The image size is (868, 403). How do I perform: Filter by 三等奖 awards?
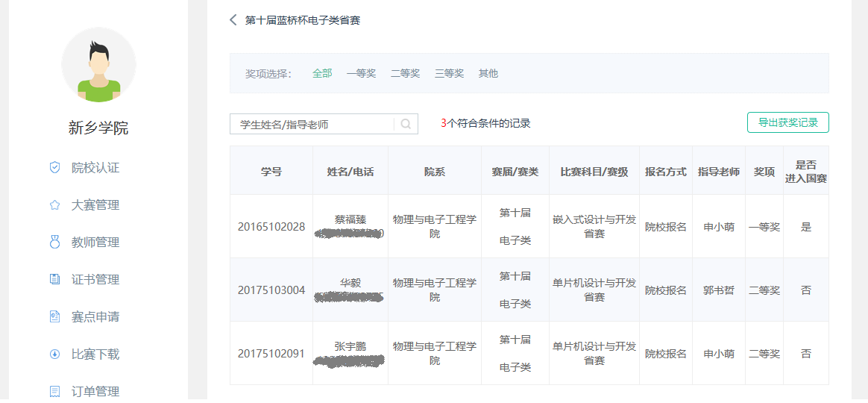coord(449,73)
